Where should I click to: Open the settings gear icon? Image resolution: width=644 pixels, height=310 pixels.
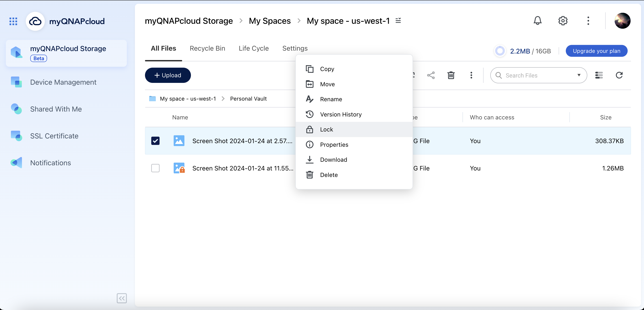563,21
